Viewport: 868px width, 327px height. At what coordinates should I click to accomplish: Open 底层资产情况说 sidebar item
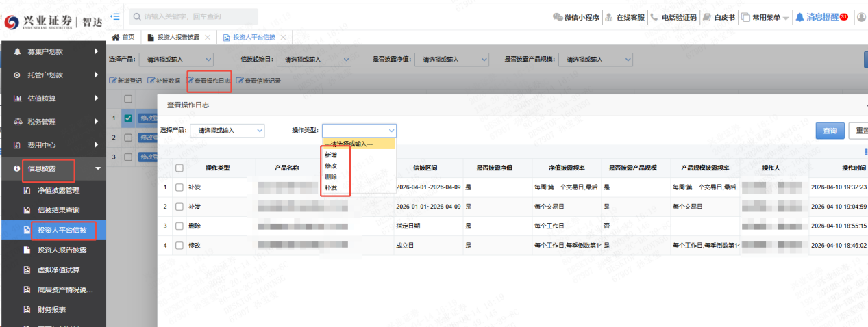(x=65, y=290)
